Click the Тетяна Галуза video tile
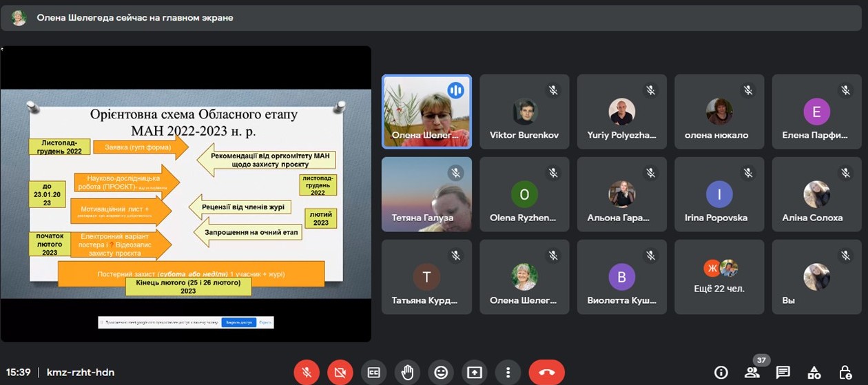Viewport: 868px width, 385px height. pyautogui.click(x=426, y=194)
